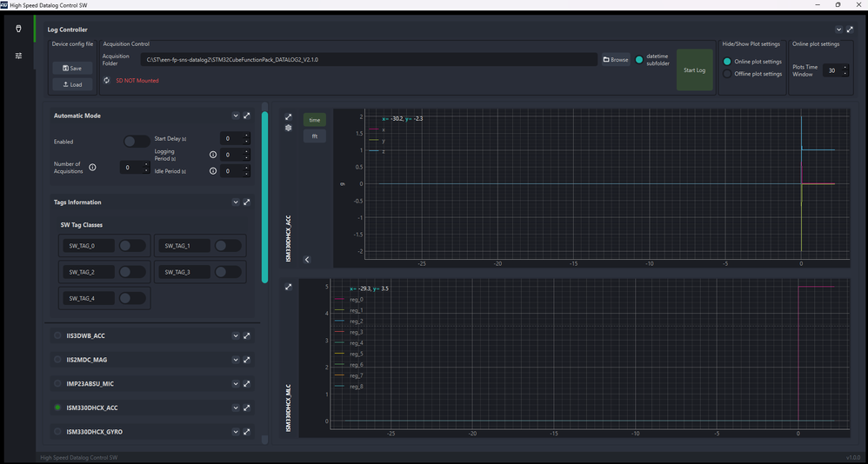Viewport: 868px width, 464px height.
Task: Turn on the SW_TAG_3 tag switch
Action: pyautogui.click(x=228, y=272)
